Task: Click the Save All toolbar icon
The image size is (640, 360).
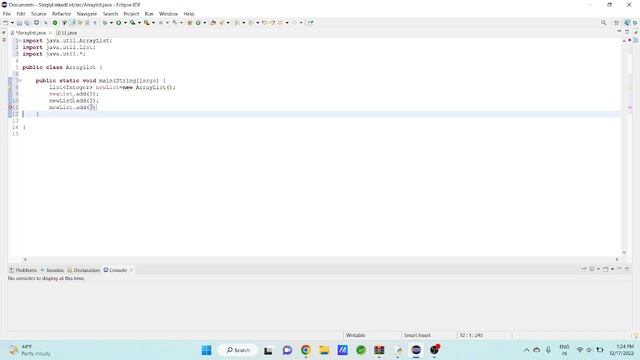Action: pyautogui.click(x=27, y=23)
